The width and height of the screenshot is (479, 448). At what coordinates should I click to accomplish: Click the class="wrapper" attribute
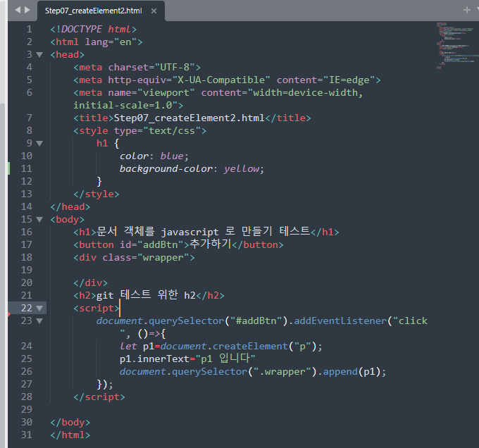pos(146,257)
